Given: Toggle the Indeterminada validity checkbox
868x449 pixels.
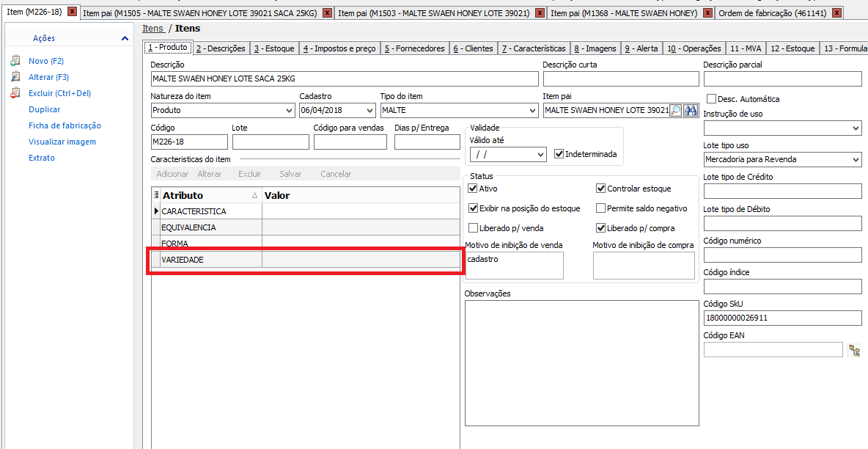Looking at the screenshot, I should pyautogui.click(x=559, y=153).
